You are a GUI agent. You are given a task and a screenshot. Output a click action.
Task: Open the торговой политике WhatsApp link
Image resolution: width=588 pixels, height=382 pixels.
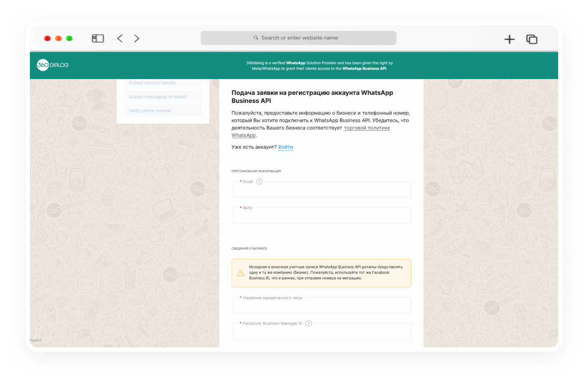coord(367,128)
